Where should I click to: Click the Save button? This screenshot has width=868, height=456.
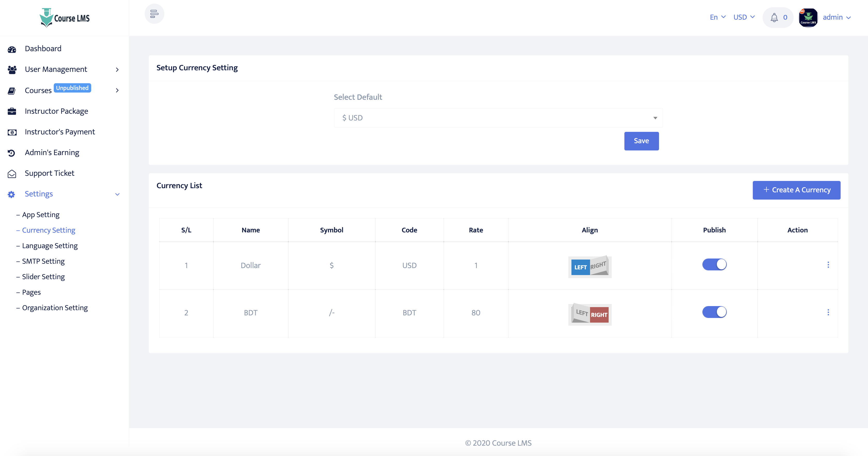coord(641,141)
